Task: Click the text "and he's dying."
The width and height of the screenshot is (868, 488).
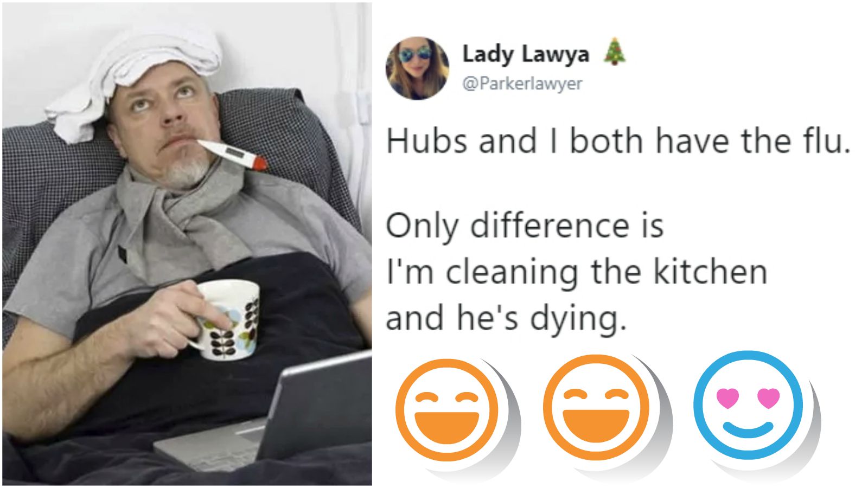Action: click(x=506, y=319)
